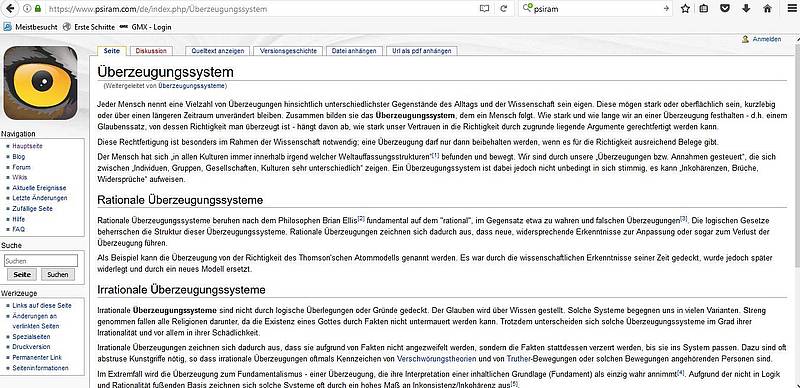800x388 pixels.
Task: Open the Firefox hamburger menu
Action: [792, 8]
